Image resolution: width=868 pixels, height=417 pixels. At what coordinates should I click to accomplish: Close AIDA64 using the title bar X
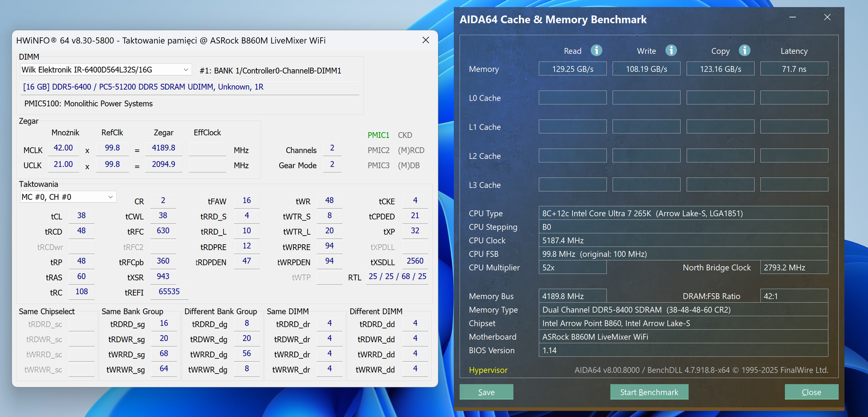[x=827, y=17]
